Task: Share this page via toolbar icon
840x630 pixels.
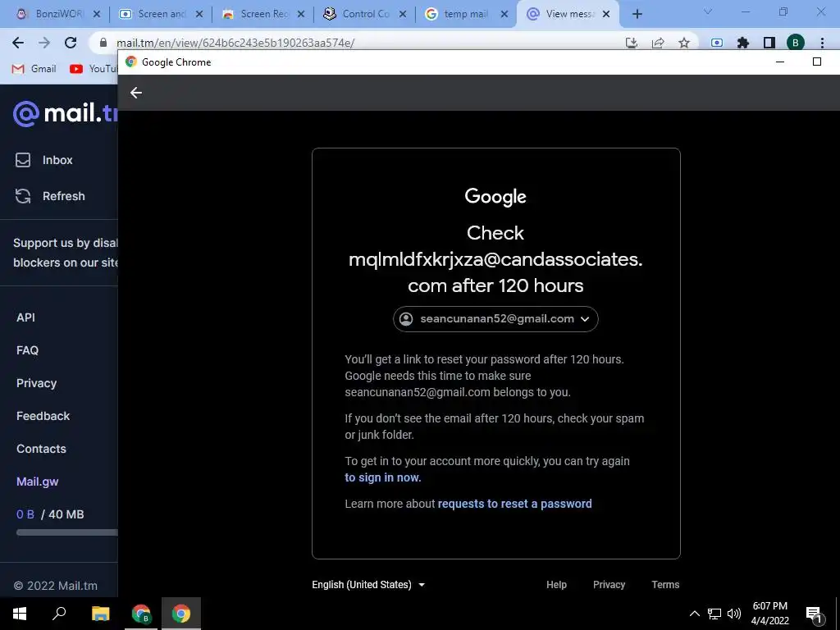Action: (658, 43)
